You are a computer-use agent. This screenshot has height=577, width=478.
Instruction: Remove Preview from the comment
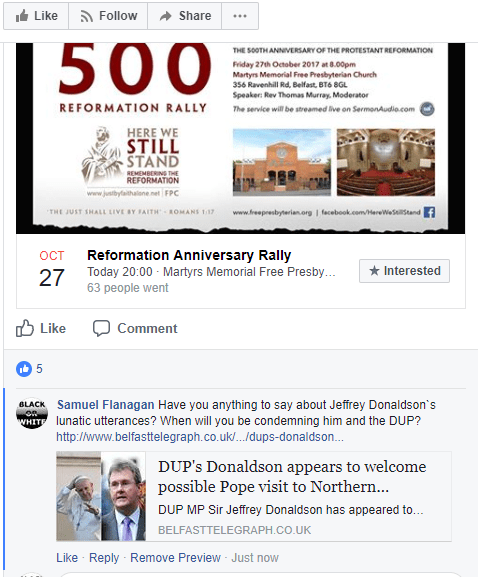[x=176, y=558]
